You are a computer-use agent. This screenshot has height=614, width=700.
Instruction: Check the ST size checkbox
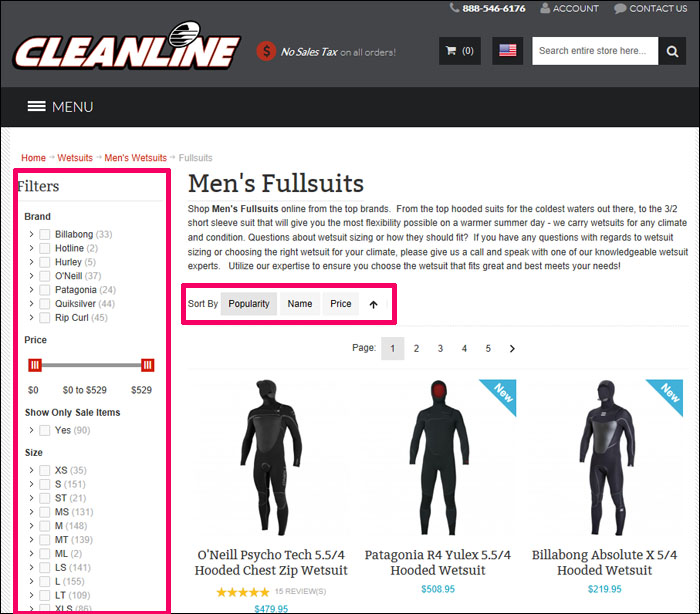tap(45, 498)
